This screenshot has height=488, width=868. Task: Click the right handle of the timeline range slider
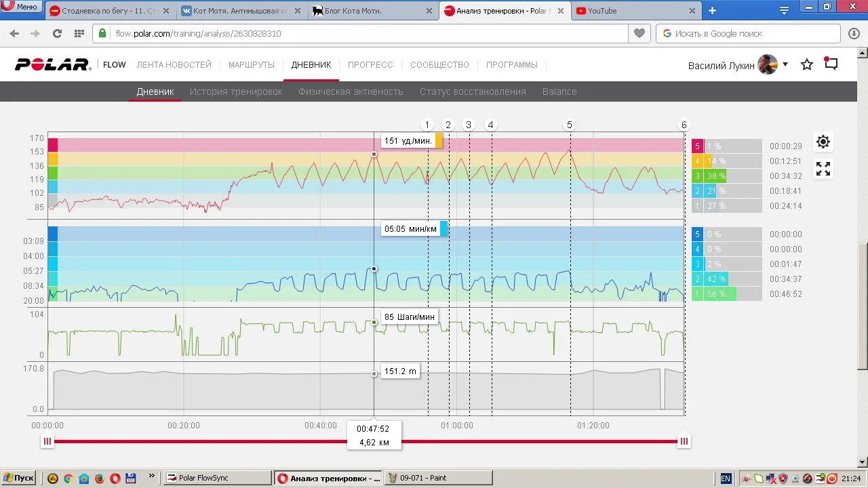point(684,441)
